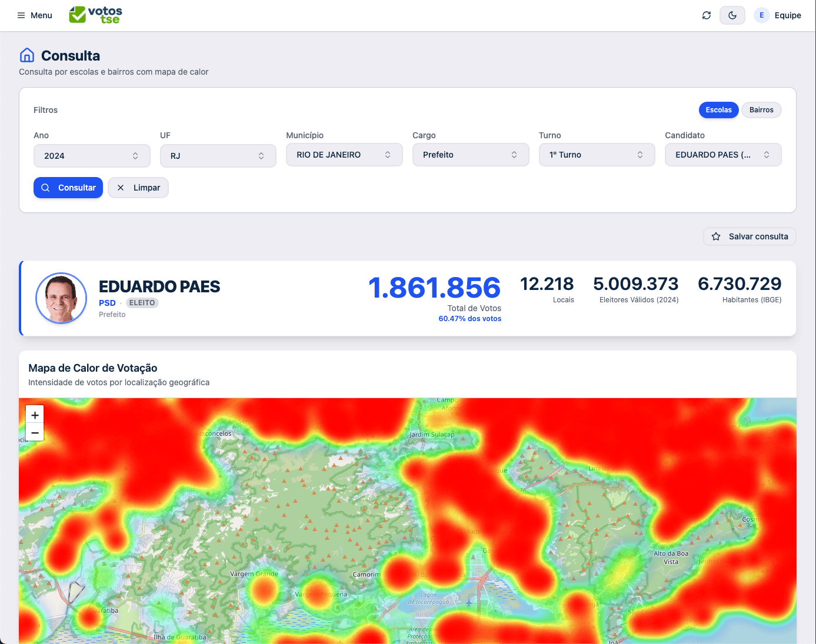Click the star icon on Salvar consulta
This screenshot has height=644, width=816.
[717, 236]
